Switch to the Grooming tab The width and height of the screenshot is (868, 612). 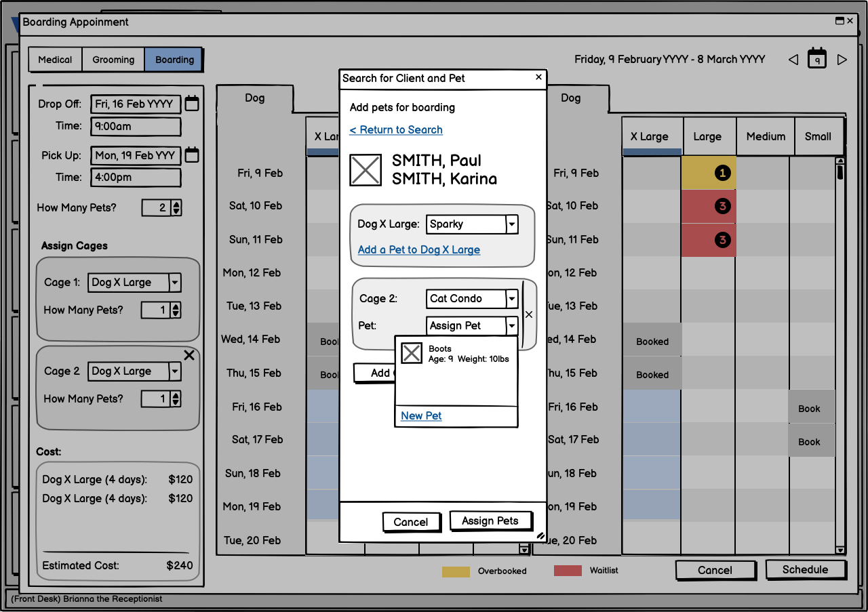pos(113,60)
